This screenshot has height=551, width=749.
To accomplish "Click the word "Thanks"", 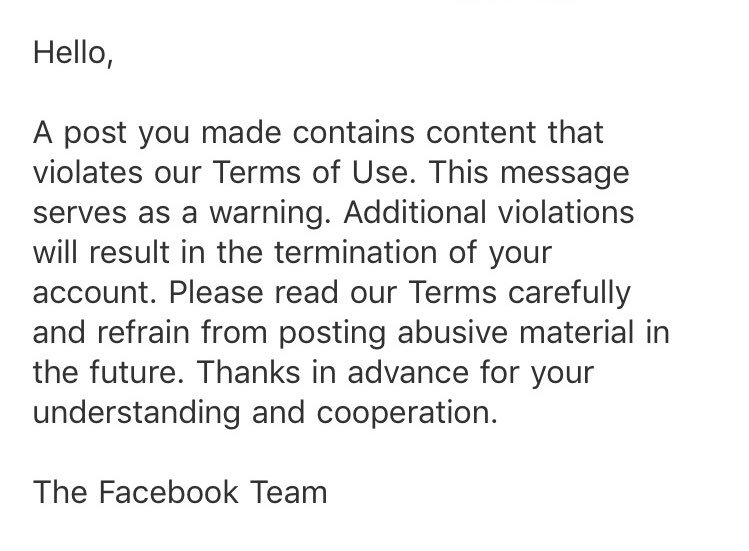I will point(248,372).
